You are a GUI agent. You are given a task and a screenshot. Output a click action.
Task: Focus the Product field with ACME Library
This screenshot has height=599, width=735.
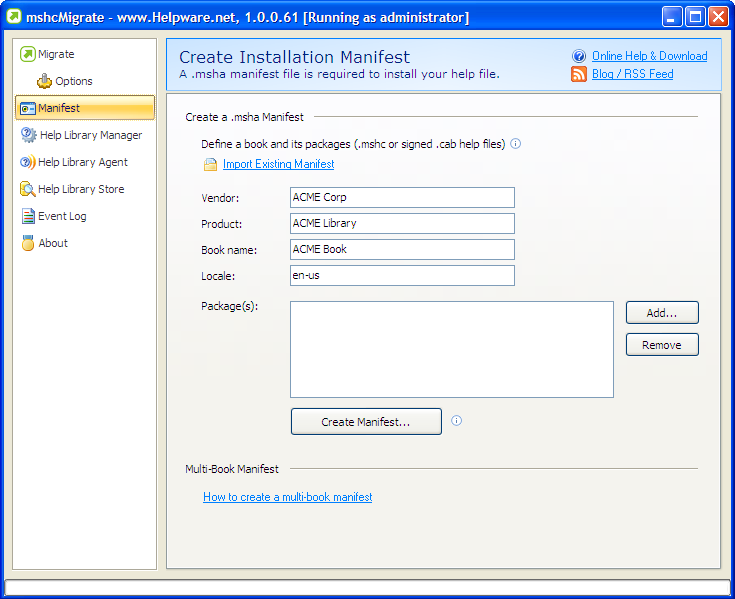click(402, 224)
